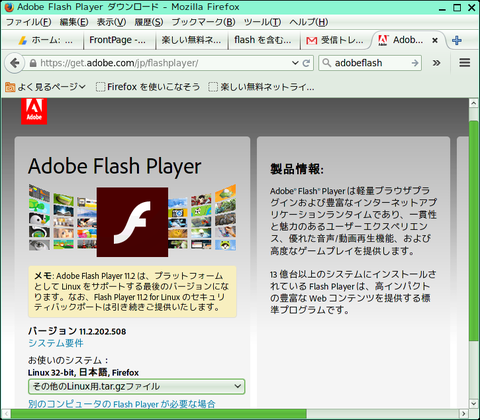Open a new tab with plus icon
This screenshot has width=480, height=420.
coord(457,40)
